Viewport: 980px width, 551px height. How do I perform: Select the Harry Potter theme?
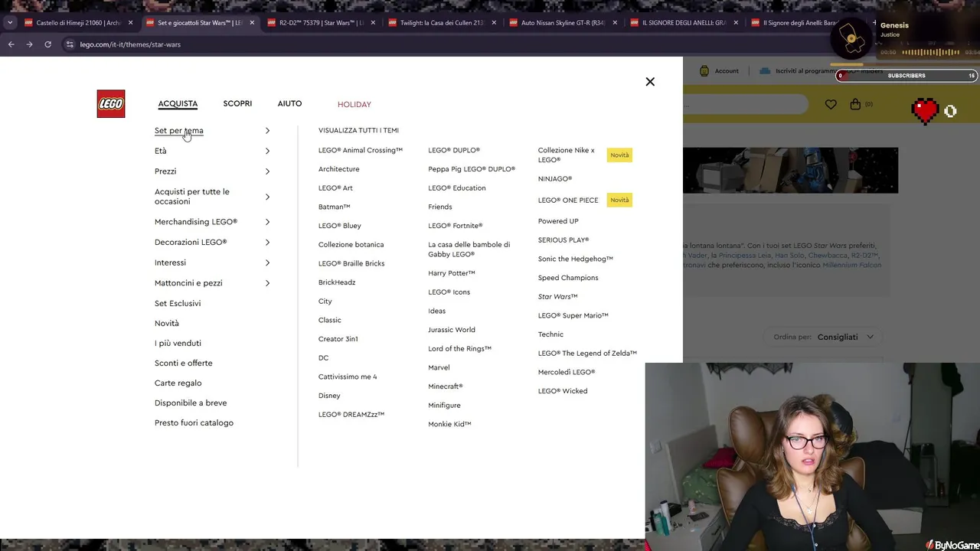(452, 273)
